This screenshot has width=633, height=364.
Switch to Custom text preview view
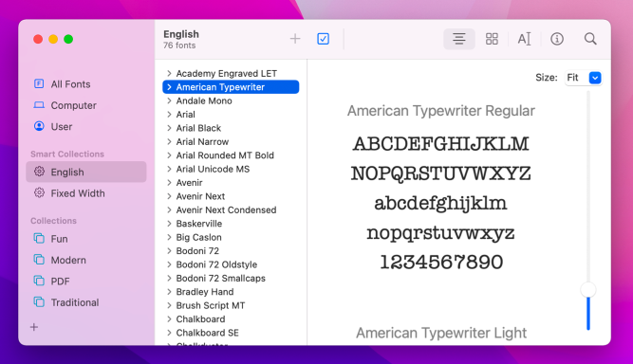tap(524, 39)
